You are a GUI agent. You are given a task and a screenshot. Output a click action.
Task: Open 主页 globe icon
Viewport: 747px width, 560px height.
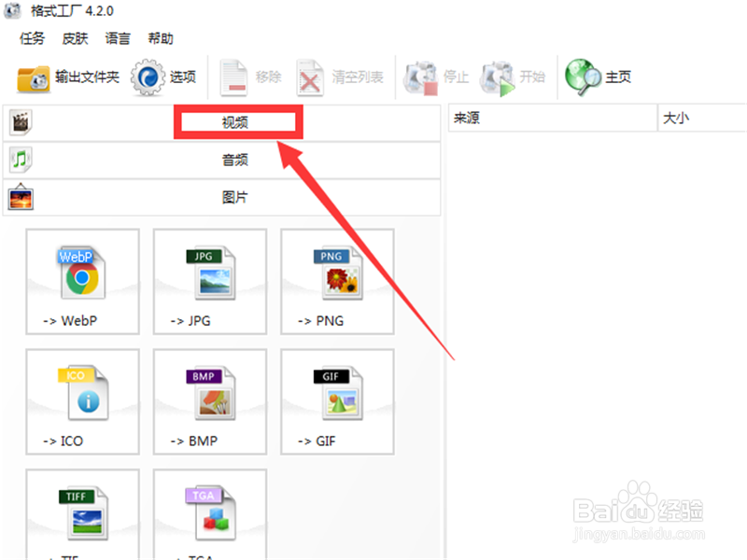583,77
